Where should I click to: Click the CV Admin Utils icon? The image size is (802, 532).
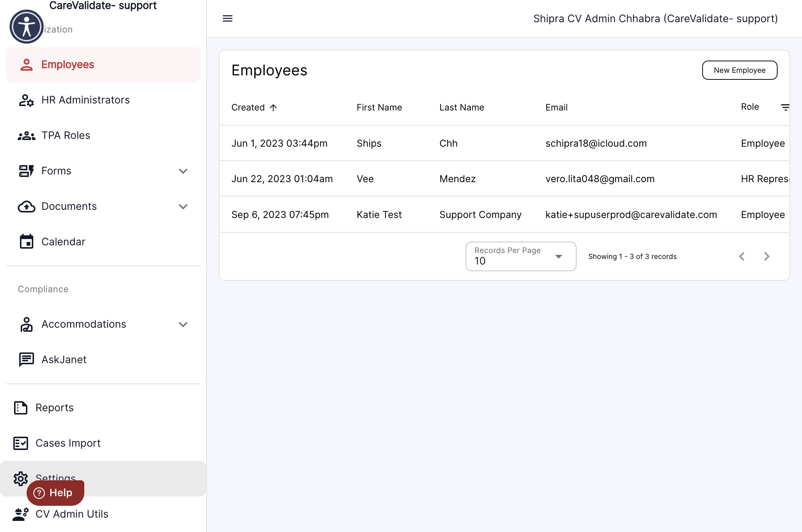click(21, 514)
